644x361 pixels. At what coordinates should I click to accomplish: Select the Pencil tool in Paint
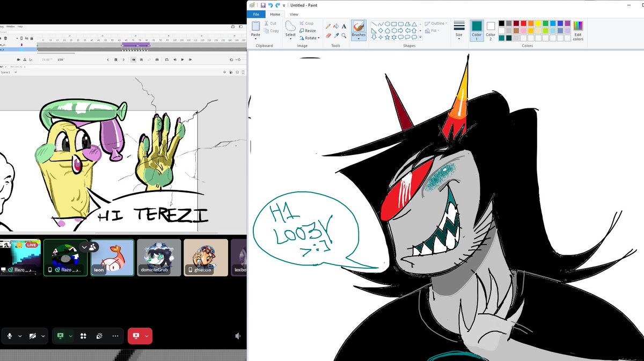tap(328, 26)
